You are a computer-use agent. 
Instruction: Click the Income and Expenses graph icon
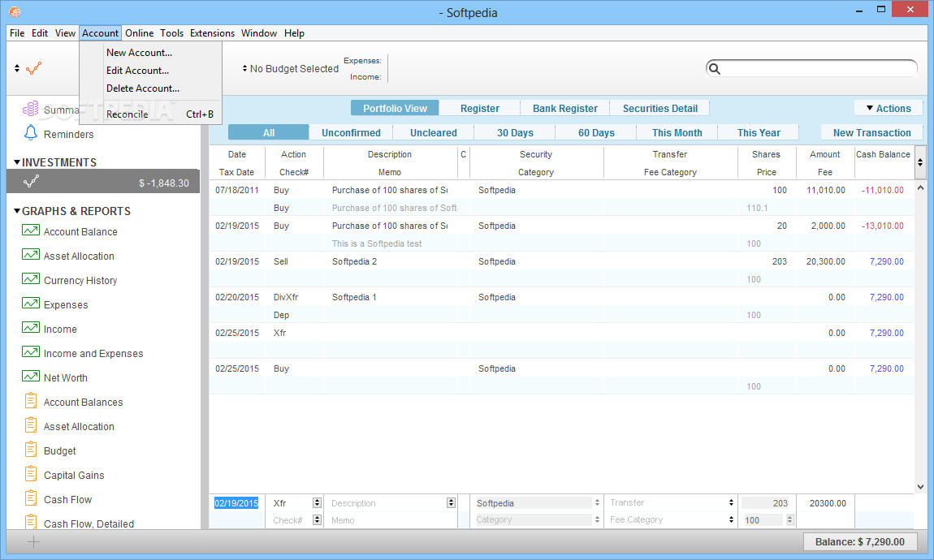31,352
